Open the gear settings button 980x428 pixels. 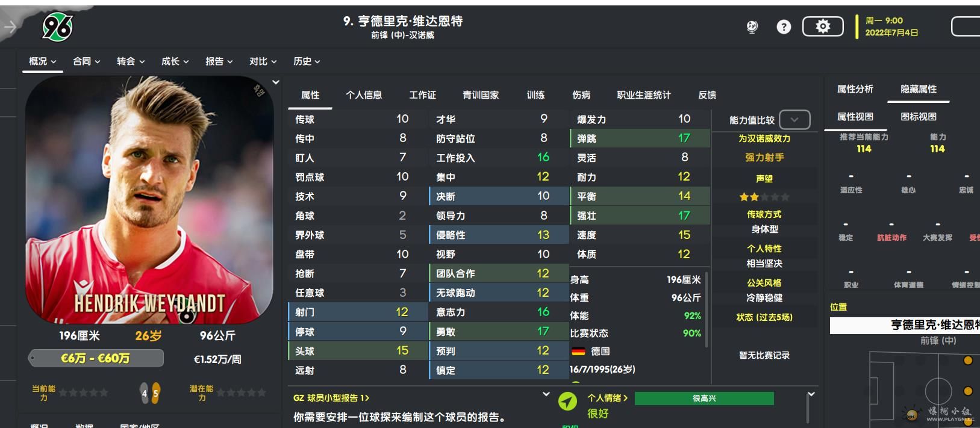[823, 26]
